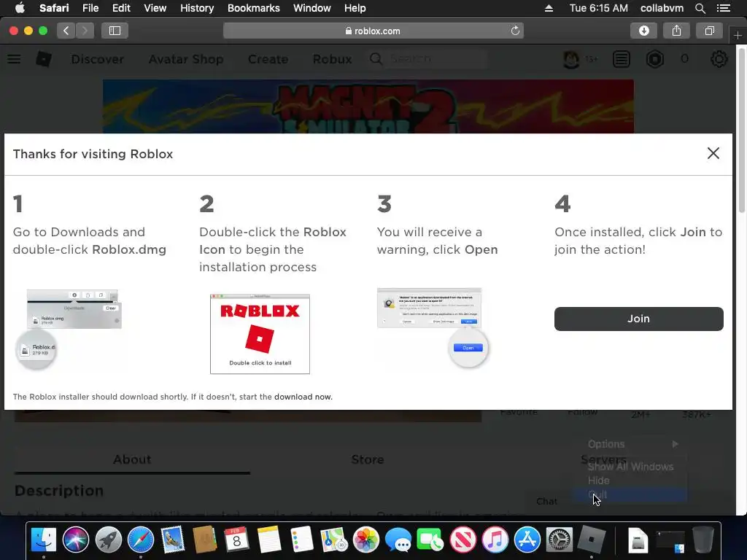
Task: Click the Roblox app icon in dock
Action: click(591, 540)
